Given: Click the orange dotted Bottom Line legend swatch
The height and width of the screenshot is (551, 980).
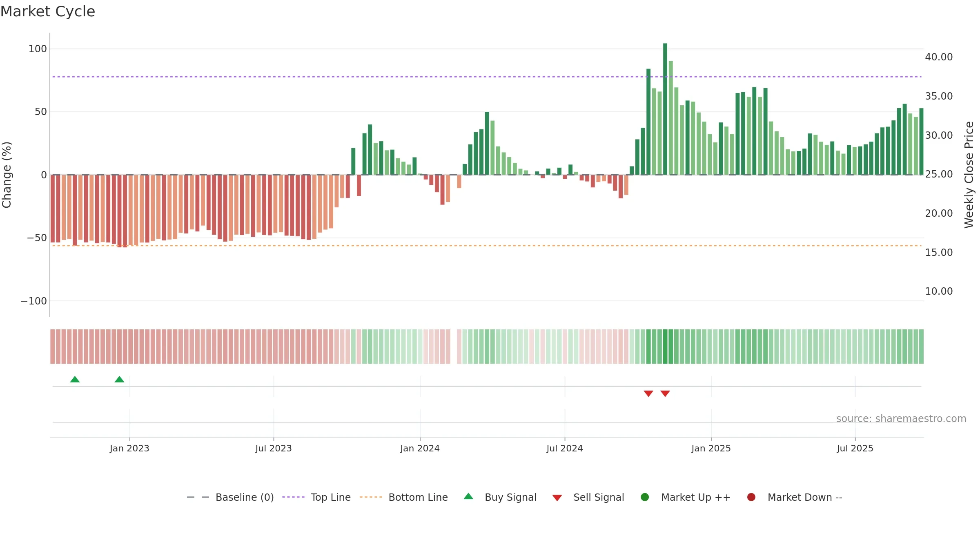Looking at the screenshot, I should 371,497.
